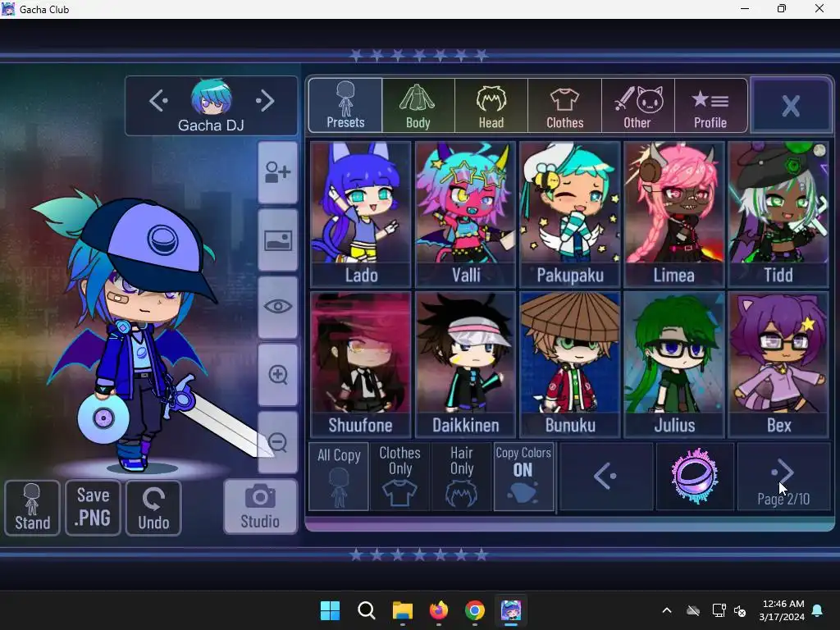Open the notifications bell
The width and height of the screenshot is (840, 630).
point(818,610)
